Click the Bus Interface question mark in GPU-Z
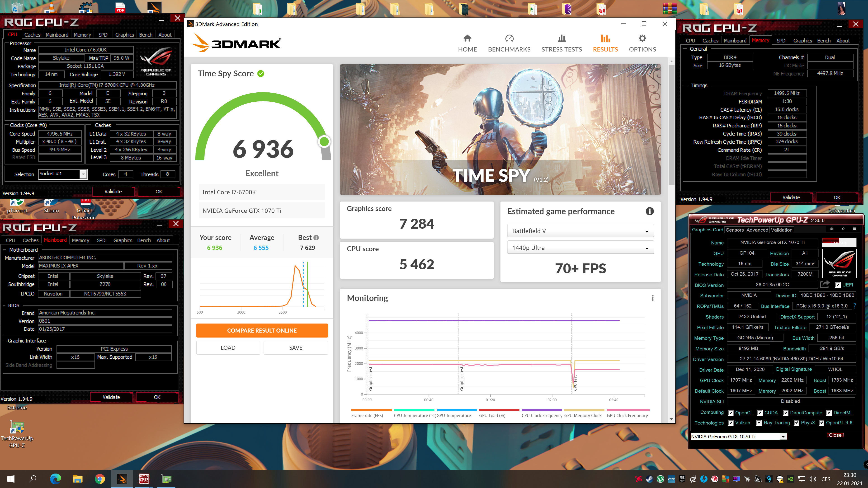868x488 pixels. [855, 306]
